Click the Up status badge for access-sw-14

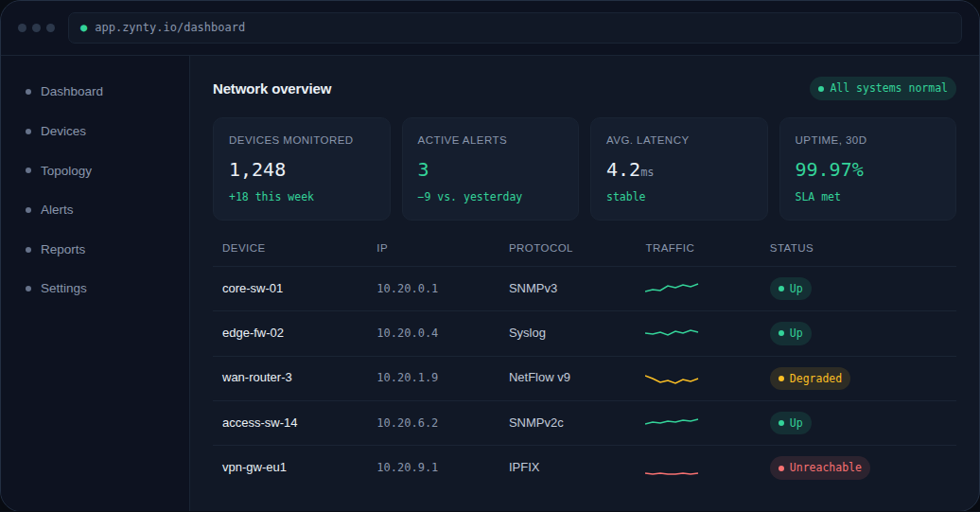point(791,423)
